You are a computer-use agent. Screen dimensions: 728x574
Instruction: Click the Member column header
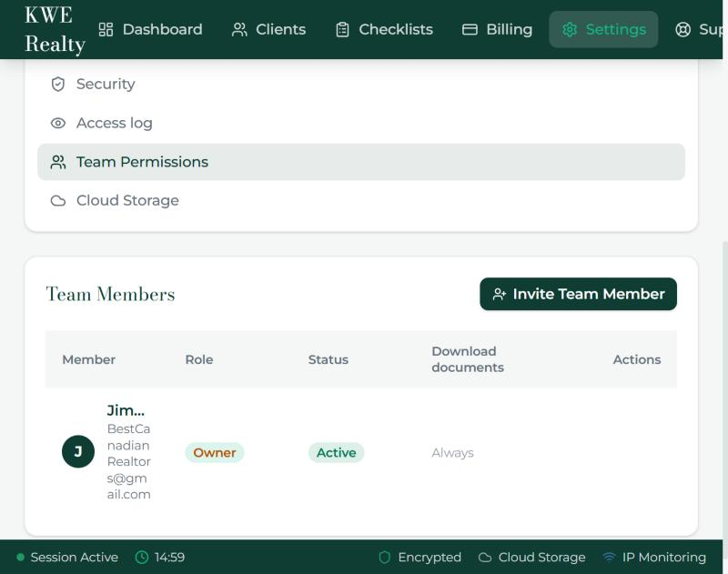pyautogui.click(x=88, y=359)
